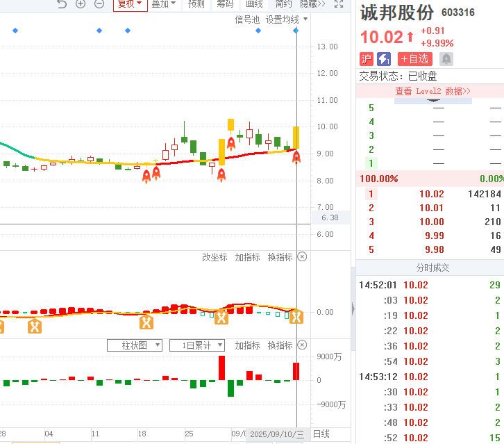Click the rocket signal under the latest candle
The height and width of the screenshot is (444, 504).
296,158
